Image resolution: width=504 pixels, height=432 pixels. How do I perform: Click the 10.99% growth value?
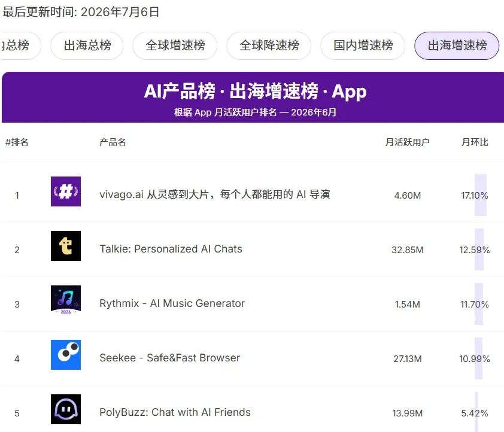(475, 359)
